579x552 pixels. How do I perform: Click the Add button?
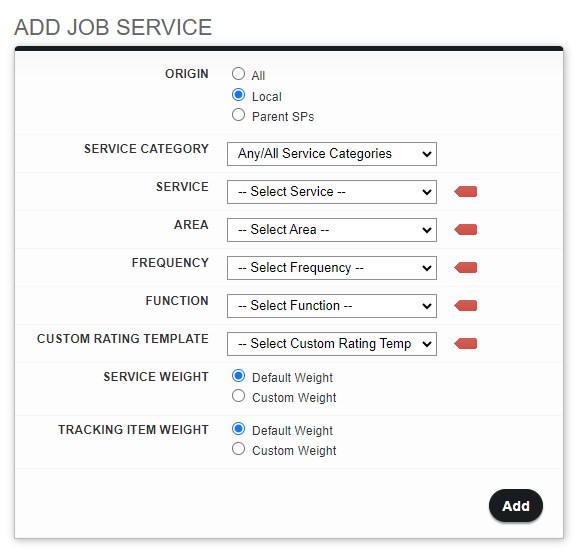pyautogui.click(x=516, y=506)
